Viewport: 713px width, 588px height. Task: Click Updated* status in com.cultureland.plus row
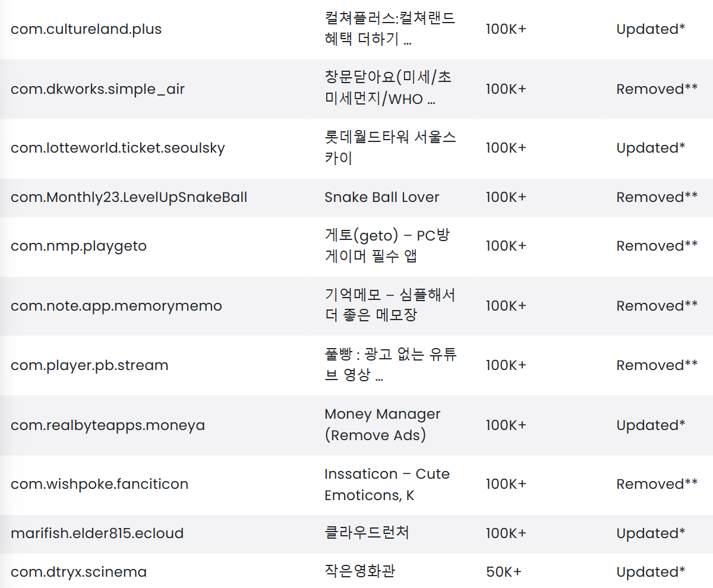coord(651,29)
